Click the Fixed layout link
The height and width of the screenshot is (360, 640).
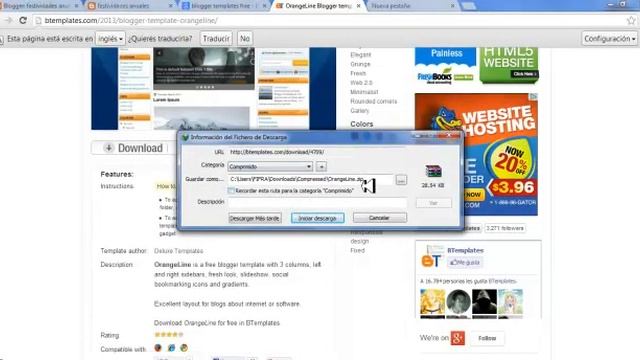coord(358,250)
